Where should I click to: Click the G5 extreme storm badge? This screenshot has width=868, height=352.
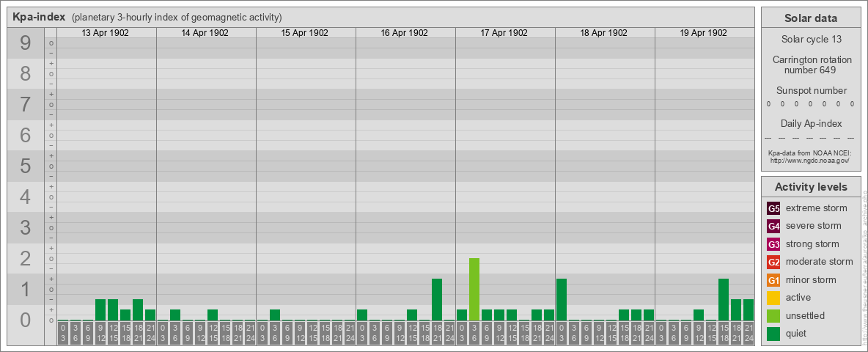[x=773, y=209]
